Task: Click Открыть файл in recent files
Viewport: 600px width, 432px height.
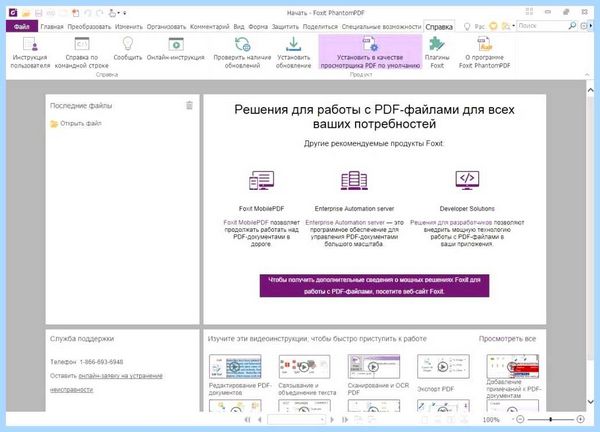Action: point(76,123)
